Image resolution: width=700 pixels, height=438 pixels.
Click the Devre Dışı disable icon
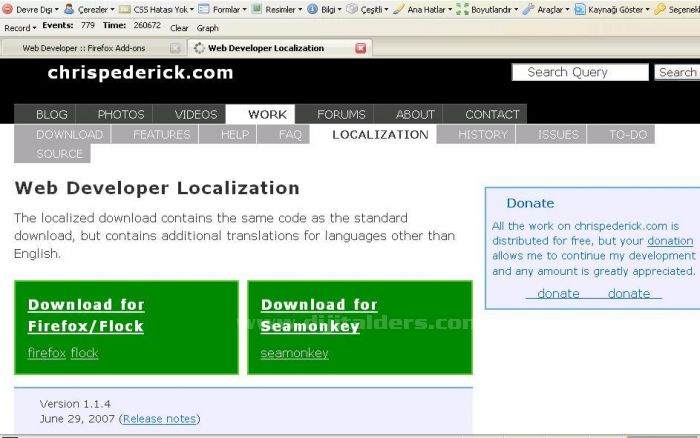coord(7,9)
